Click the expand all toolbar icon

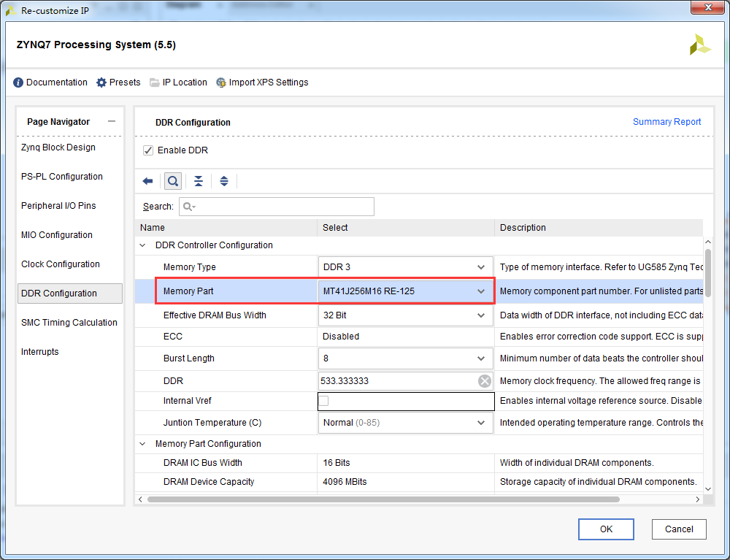[224, 181]
